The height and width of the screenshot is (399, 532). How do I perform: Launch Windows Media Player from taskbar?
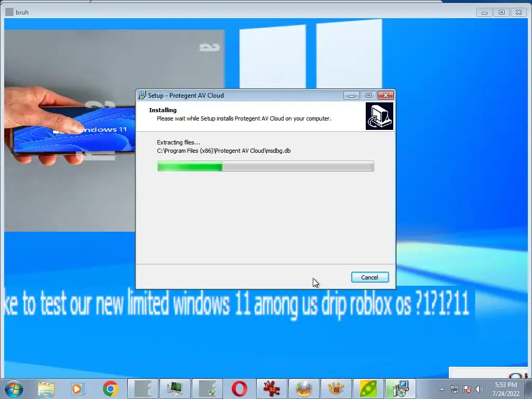coord(77,389)
